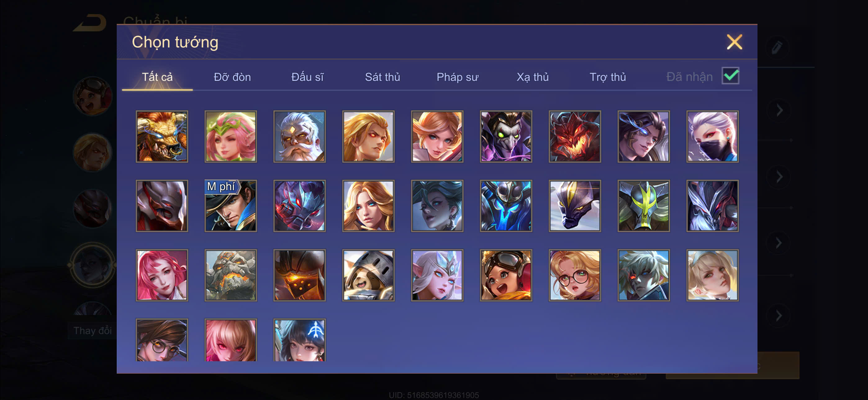Choose the pink-haired flower crown hero
868x400 pixels.
[230, 136]
